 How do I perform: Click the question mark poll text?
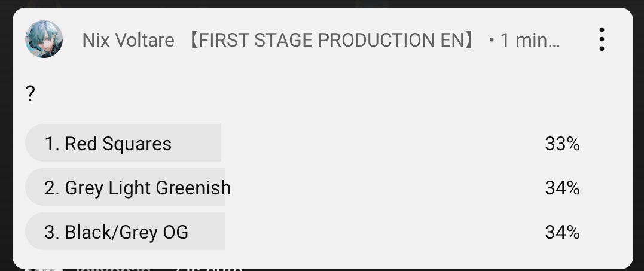pos(30,94)
